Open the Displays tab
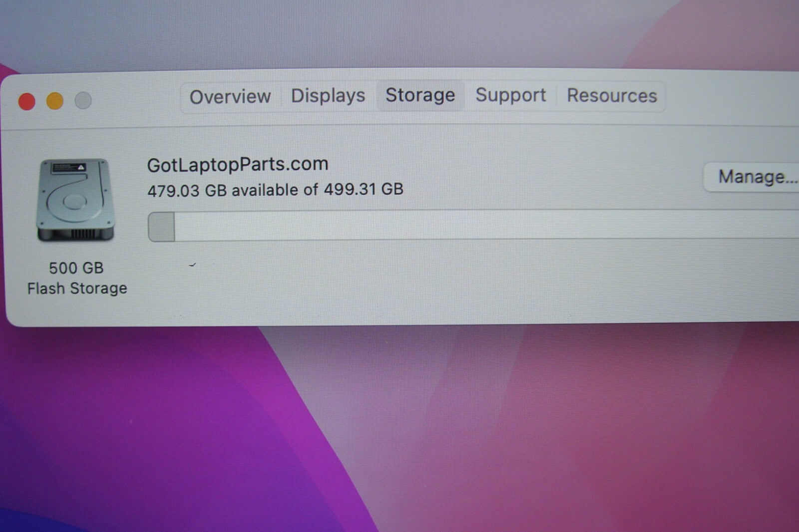Screen dimensions: 799x532 (x=328, y=95)
